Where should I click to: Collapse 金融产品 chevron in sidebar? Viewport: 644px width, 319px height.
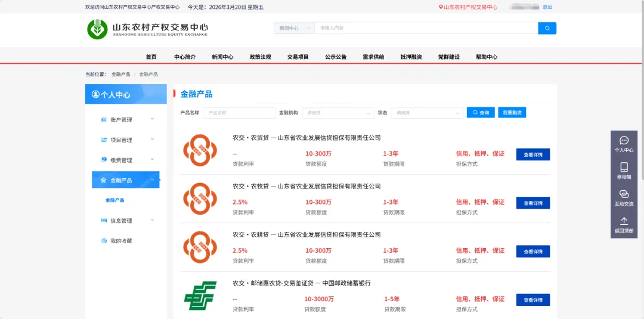(153, 180)
